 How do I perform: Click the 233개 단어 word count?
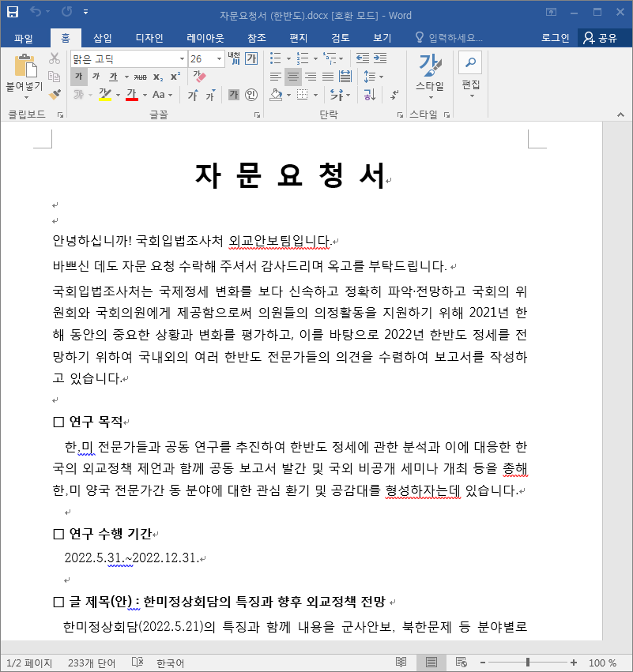[x=92, y=663]
